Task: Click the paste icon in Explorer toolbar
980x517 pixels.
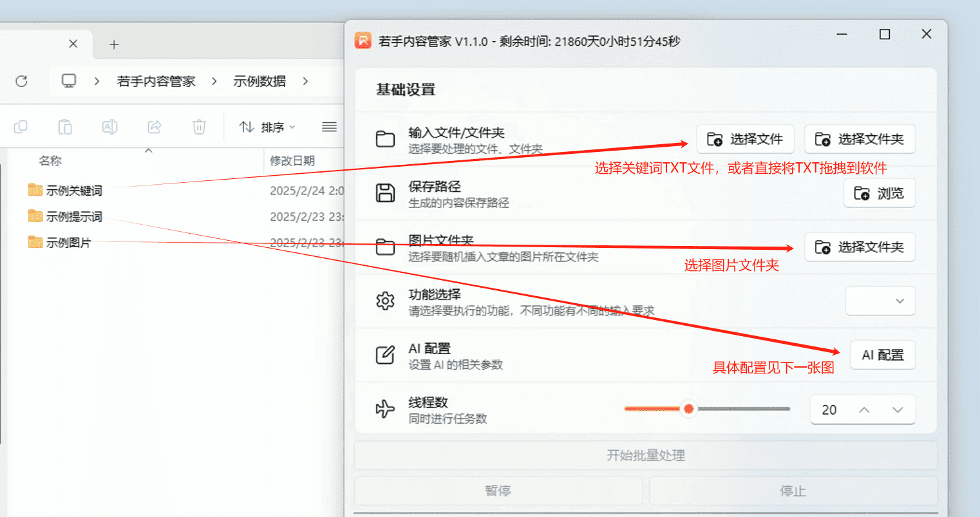Action: pos(65,127)
